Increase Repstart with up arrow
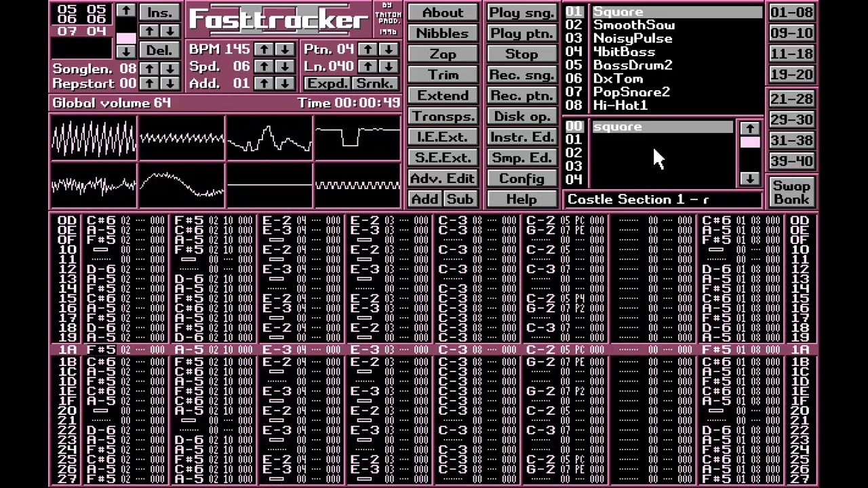The width and height of the screenshot is (868, 488). [149, 83]
